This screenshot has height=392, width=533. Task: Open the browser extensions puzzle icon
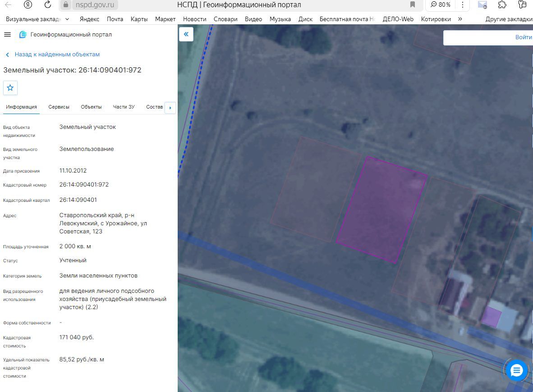[x=502, y=5]
